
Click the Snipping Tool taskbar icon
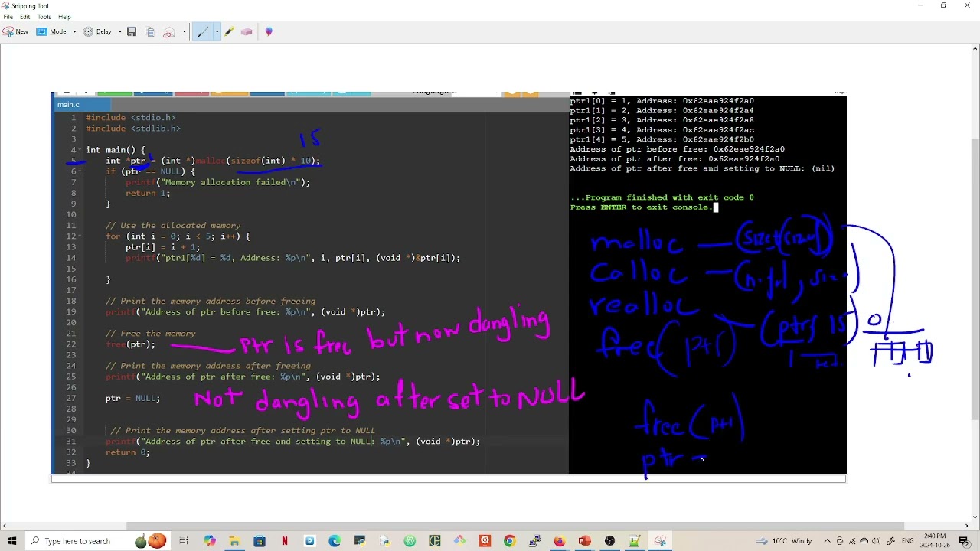[x=659, y=541]
